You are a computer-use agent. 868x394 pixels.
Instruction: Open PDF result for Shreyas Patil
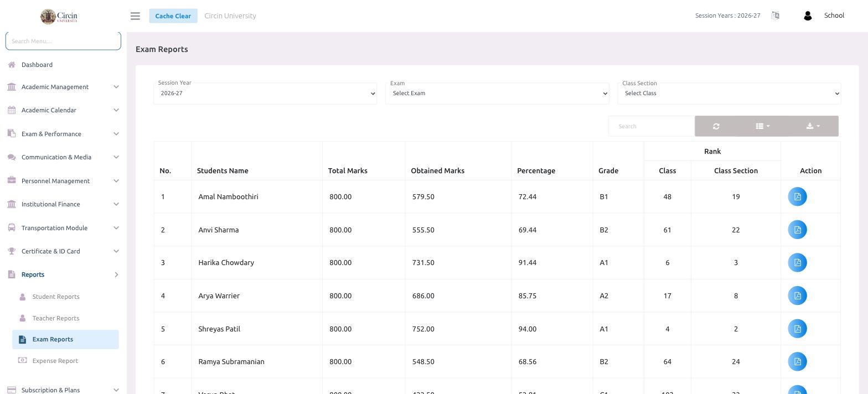[x=797, y=329]
